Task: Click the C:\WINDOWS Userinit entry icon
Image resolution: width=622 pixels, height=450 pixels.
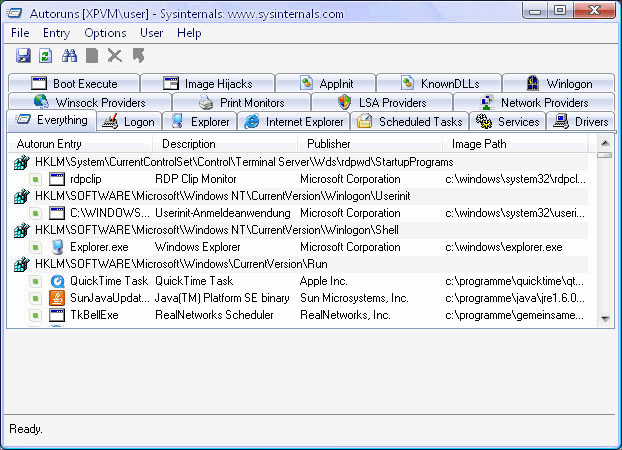Action: pos(57,213)
